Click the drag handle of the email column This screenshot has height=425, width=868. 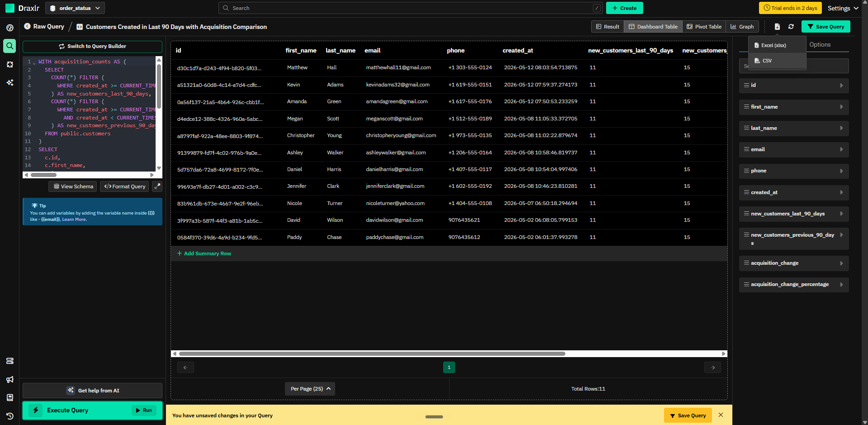(x=746, y=149)
